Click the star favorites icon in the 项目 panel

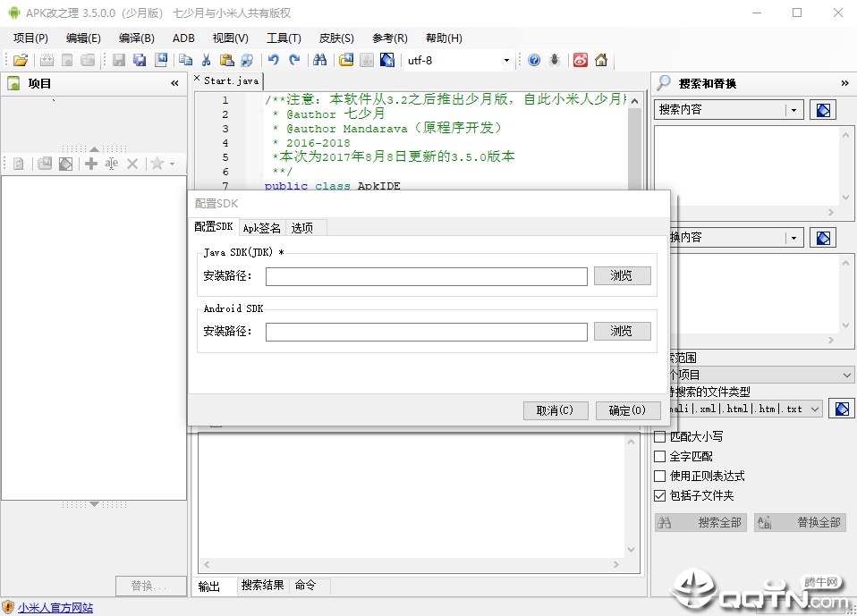(x=157, y=164)
